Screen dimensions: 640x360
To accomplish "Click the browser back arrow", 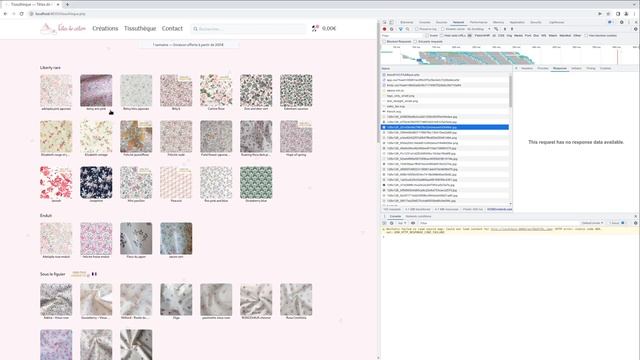I will click(x=5, y=14).
